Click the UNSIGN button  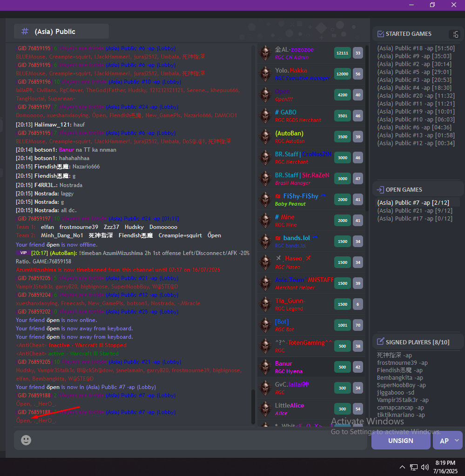401,441
